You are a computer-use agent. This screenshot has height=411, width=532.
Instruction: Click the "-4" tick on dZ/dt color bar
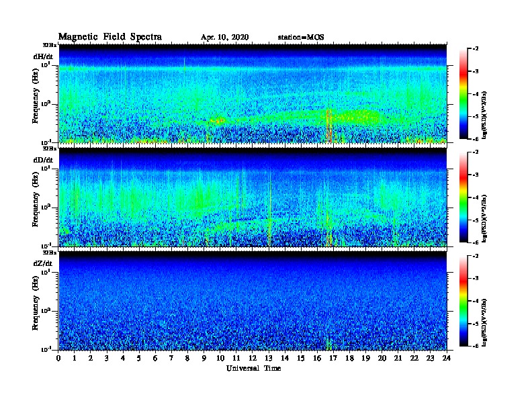476,301
